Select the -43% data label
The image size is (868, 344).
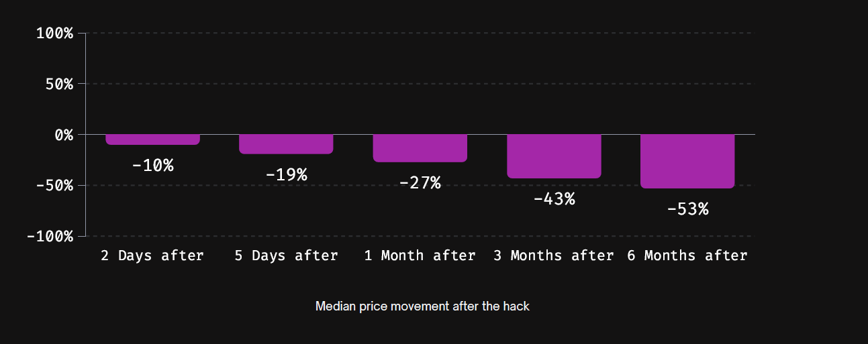click(x=554, y=198)
